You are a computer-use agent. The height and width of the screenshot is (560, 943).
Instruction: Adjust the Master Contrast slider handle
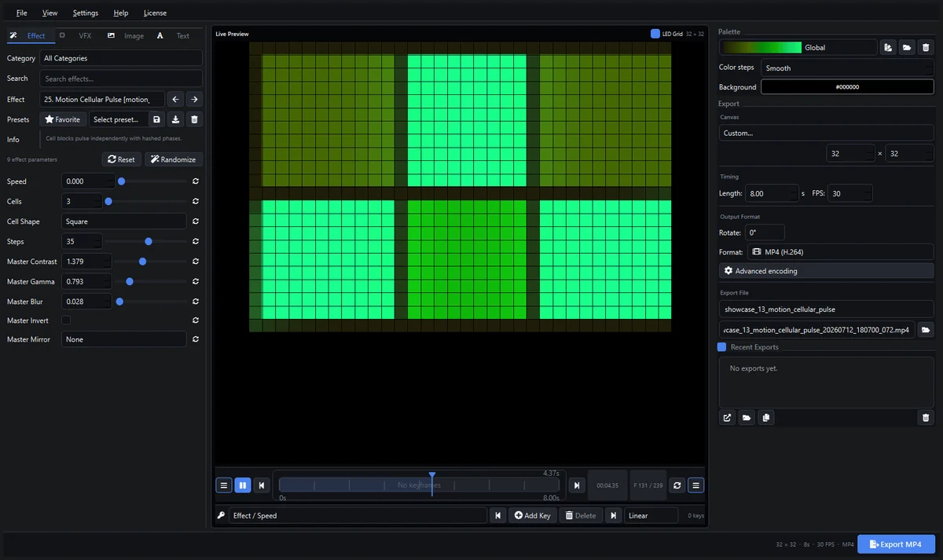point(142,262)
